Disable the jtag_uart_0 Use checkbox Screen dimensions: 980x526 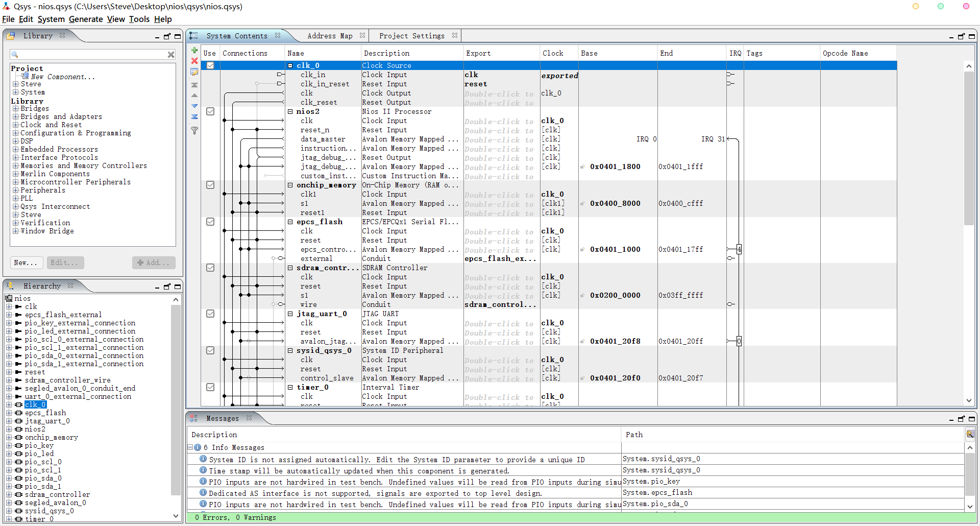pyautogui.click(x=210, y=314)
